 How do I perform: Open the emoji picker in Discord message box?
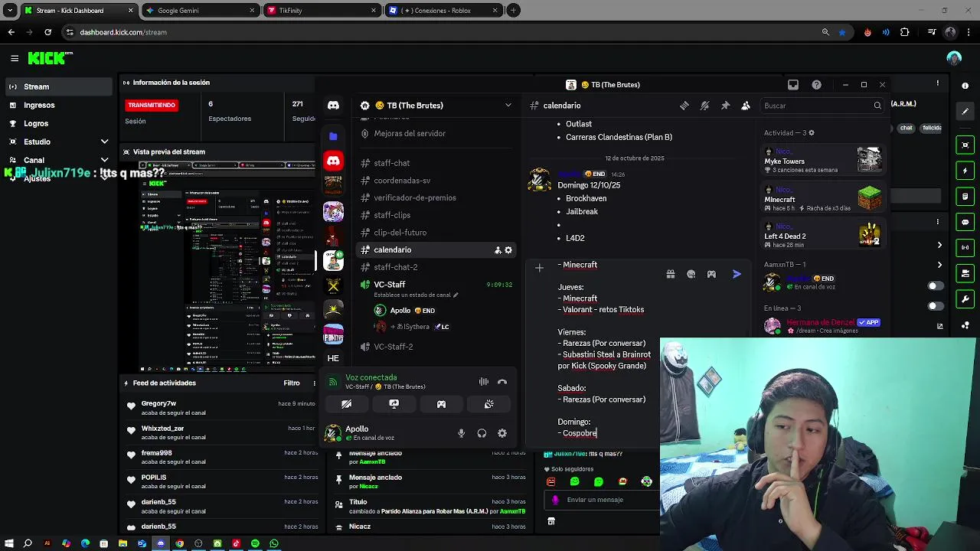tap(691, 274)
